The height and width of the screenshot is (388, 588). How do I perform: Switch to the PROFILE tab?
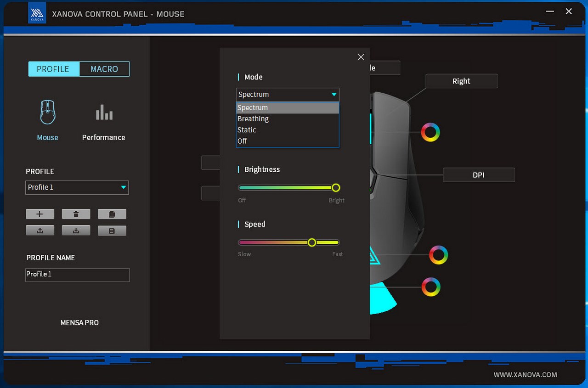pyautogui.click(x=53, y=69)
